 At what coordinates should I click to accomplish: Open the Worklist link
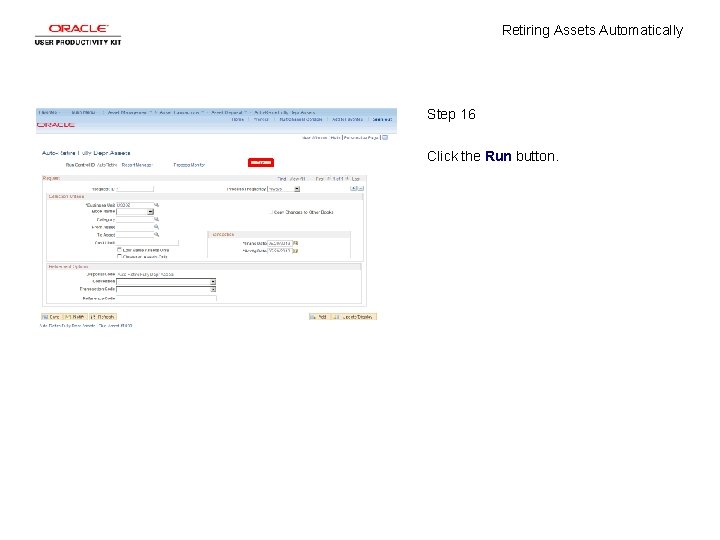pyautogui.click(x=261, y=119)
